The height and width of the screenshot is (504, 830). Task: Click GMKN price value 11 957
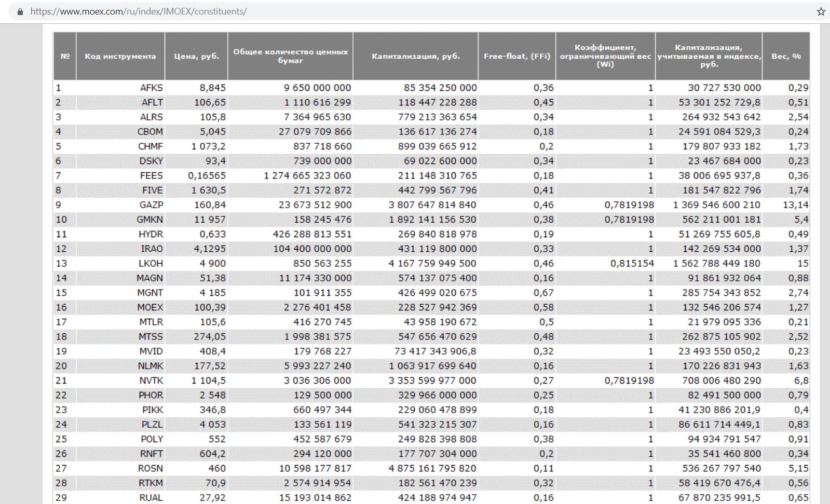pyautogui.click(x=209, y=220)
